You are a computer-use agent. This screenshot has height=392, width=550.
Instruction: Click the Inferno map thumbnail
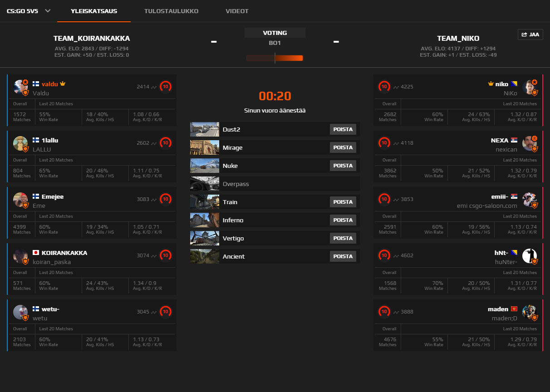[205, 220]
